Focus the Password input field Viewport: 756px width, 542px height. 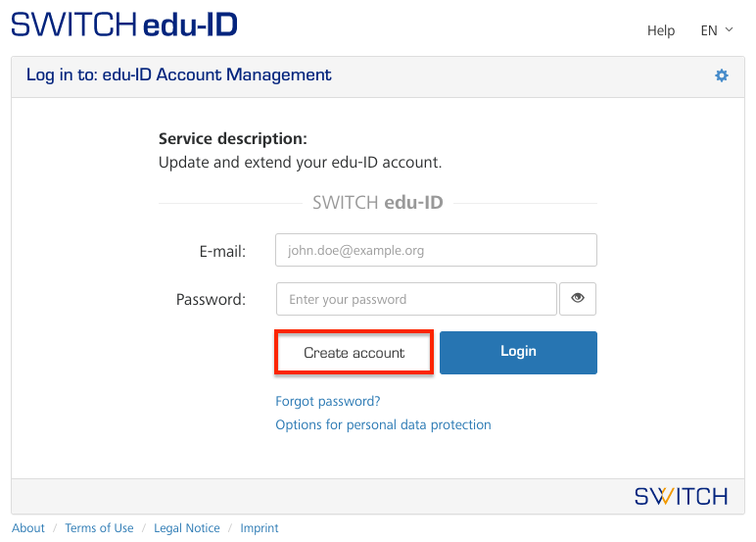(x=416, y=299)
